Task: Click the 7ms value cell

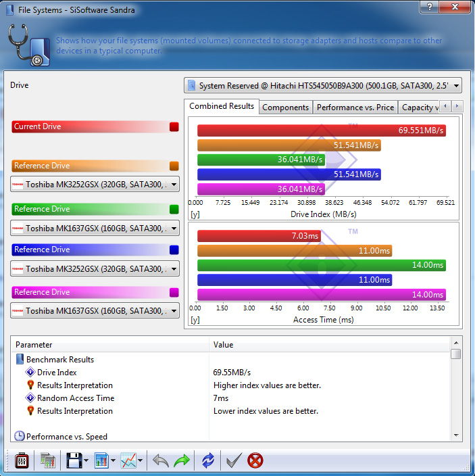Action: [x=220, y=398]
